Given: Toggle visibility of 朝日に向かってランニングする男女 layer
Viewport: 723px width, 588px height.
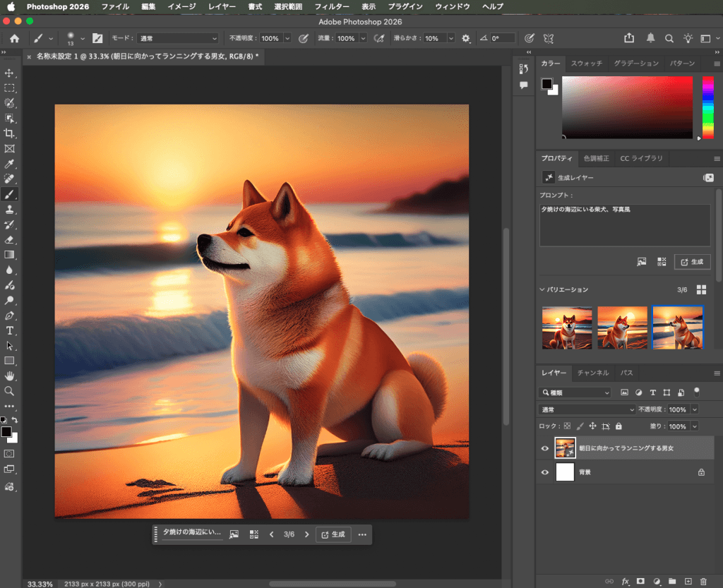Looking at the screenshot, I should 544,448.
